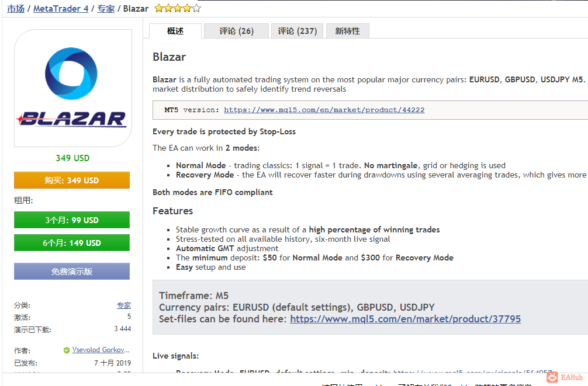
Task: Select the 概述 tab
Action: (x=175, y=31)
